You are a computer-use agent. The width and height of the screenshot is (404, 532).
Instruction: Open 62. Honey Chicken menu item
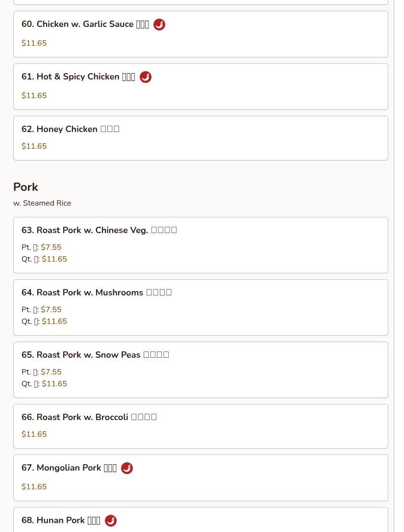[201, 138]
